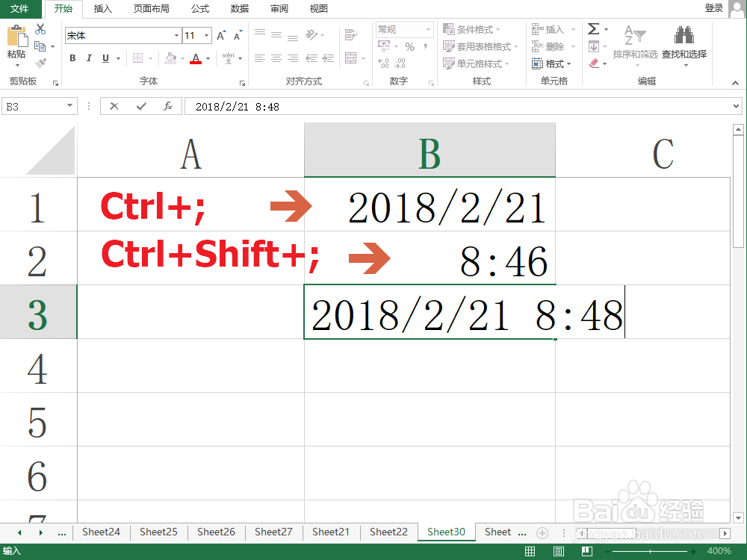
Task: Click the zoom slider in status bar
Action: pos(650,551)
